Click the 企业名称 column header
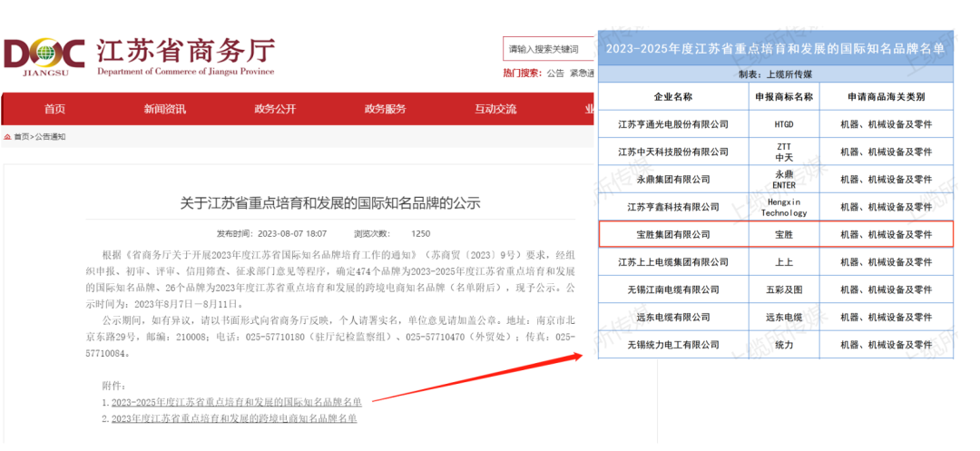Image resolution: width=980 pixels, height=451 pixels. click(x=672, y=96)
